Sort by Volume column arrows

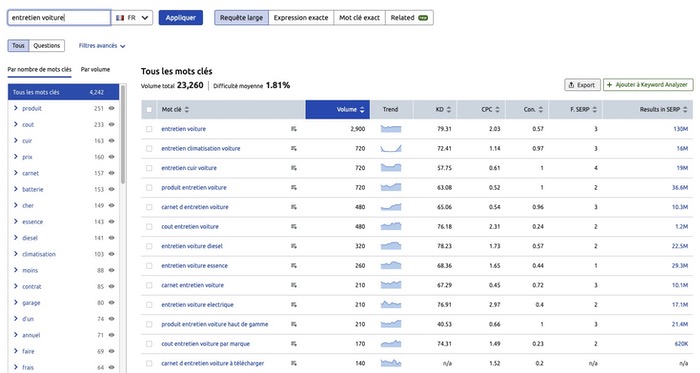click(x=362, y=110)
